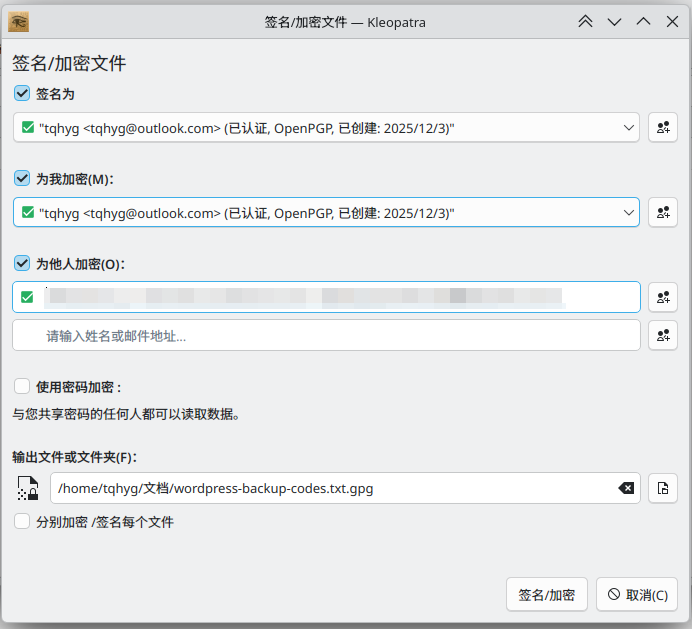Disable the 为他人加密(O) checkbox

(x=22, y=264)
